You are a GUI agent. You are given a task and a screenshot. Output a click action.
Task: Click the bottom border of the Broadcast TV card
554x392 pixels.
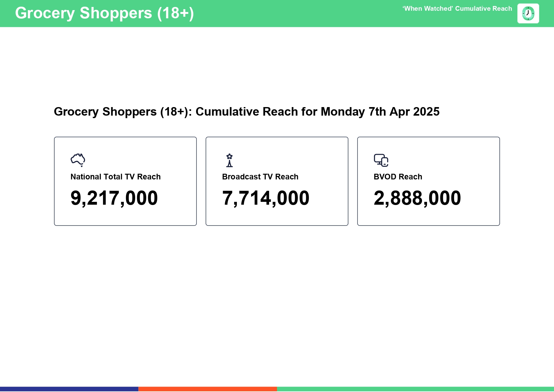coord(277,225)
